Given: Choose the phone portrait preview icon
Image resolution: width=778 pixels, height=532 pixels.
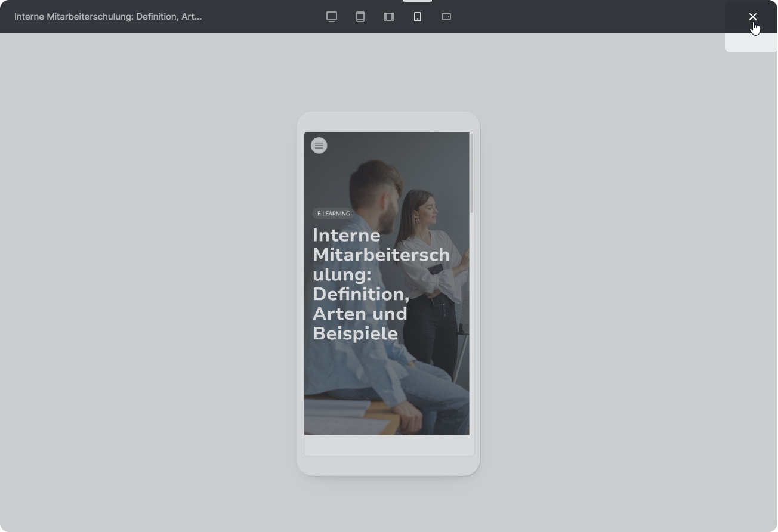Looking at the screenshot, I should (x=418, y=17).
